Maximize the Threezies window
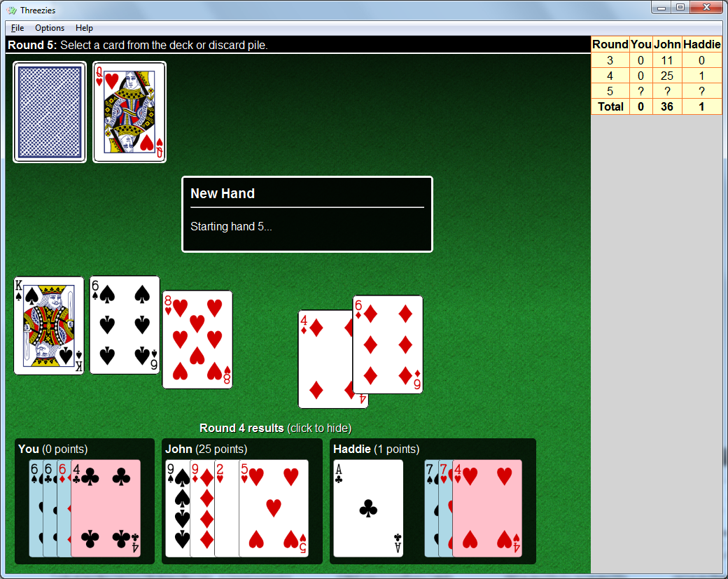728x579 pixels. 680,7
